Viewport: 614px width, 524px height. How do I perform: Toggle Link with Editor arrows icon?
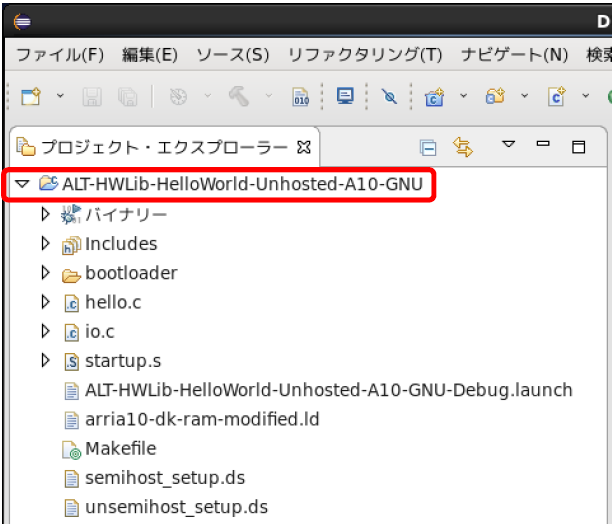[462, 148]
